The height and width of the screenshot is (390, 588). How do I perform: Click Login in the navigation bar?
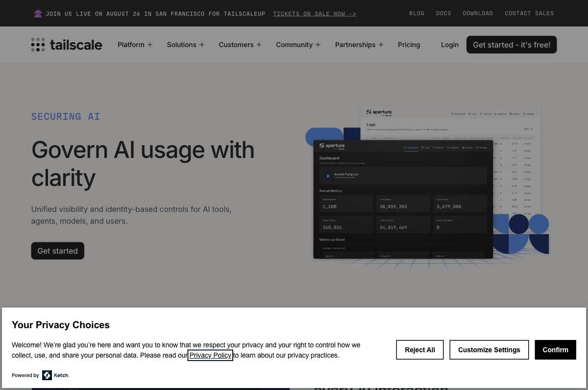coord(450,45)
